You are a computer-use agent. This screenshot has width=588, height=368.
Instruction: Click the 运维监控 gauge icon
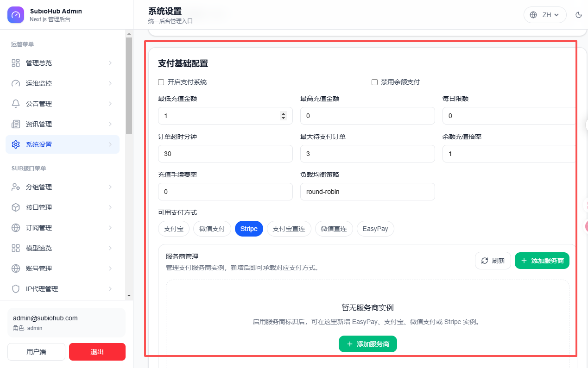(x=16, y=83)
